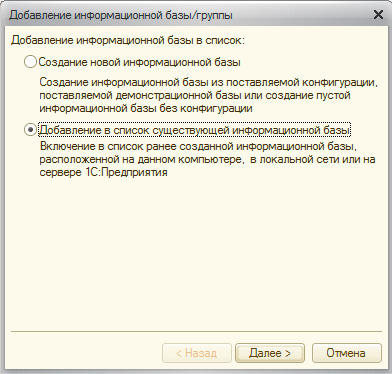
Task: Click the label text 'Создание новой информационной базы'
Action: [140, 62]
